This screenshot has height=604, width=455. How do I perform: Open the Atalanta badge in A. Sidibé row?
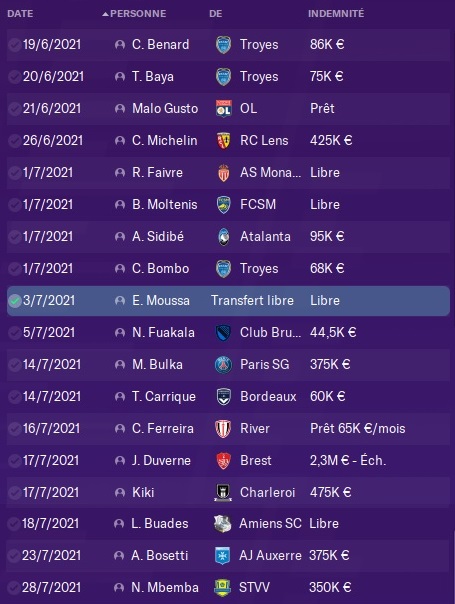click(x=223, y=237)
